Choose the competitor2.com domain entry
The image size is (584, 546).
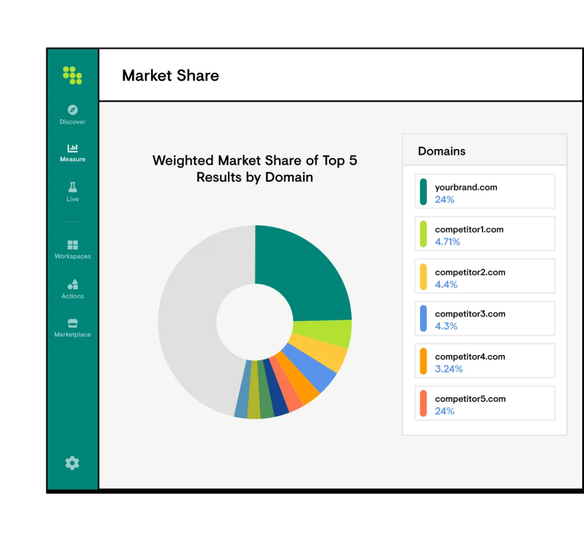click(x=485, y=276)
